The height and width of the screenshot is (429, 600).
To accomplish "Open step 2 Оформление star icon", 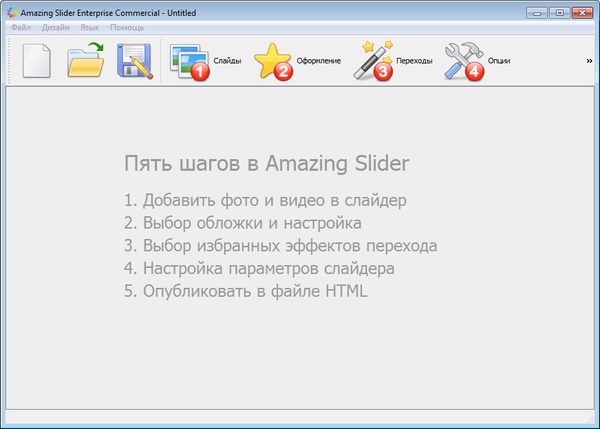I will click(x=273, y=62).
